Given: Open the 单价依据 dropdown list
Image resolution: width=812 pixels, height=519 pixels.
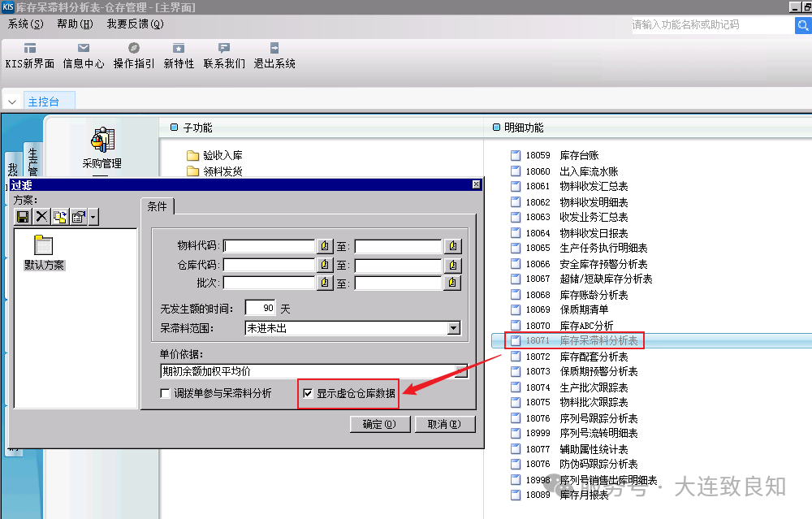Looking at the screenshot, I should pos(460,371).
